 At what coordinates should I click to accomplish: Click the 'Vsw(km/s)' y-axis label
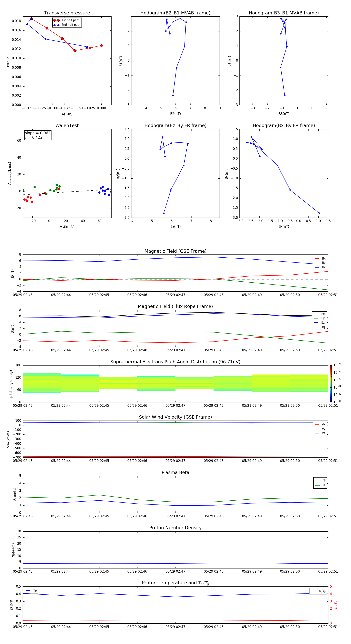[x=8, y=439]
